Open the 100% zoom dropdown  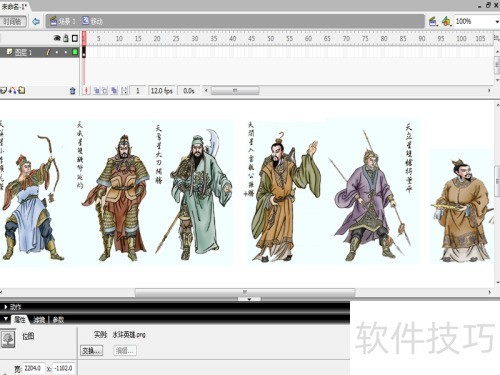tap(497, 22)
